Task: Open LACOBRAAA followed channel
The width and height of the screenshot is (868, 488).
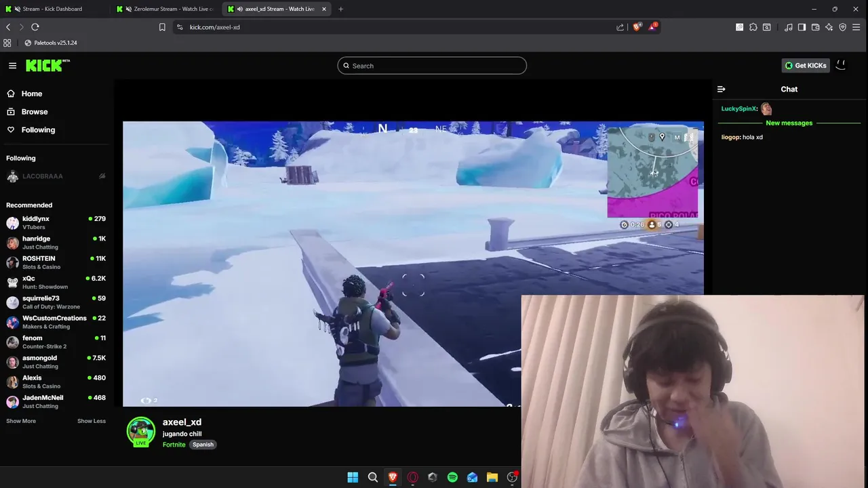Action: pyautogui.click(x=56, y=176)
